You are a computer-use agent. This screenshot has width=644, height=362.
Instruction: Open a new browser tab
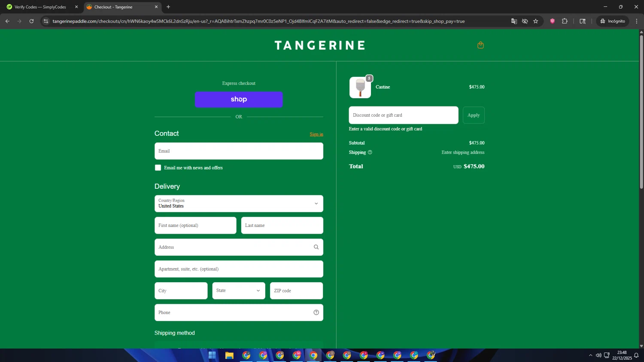tap(168, 7)
